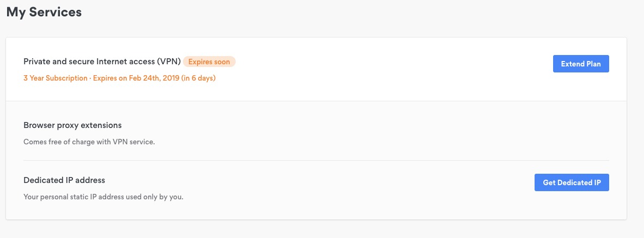This screenshot has width=644, height=238.
Task: Select the orange Expires soon badge
Action: 210,62
